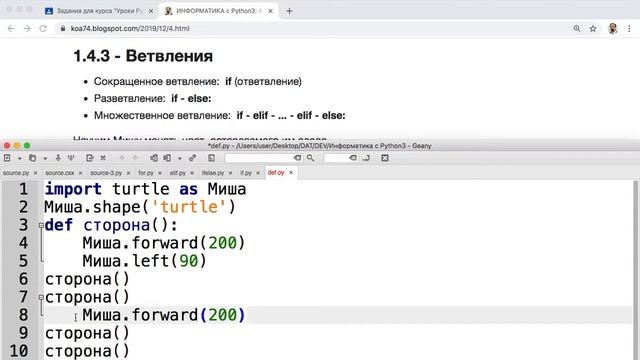Click the zoom magnifier icon in address bar

(x=576, y=29)
